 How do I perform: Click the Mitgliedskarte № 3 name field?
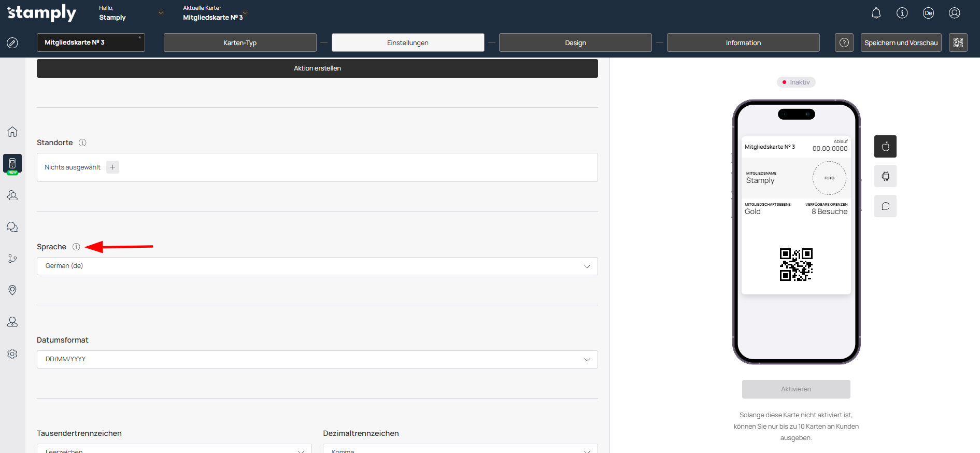(90, 43)
